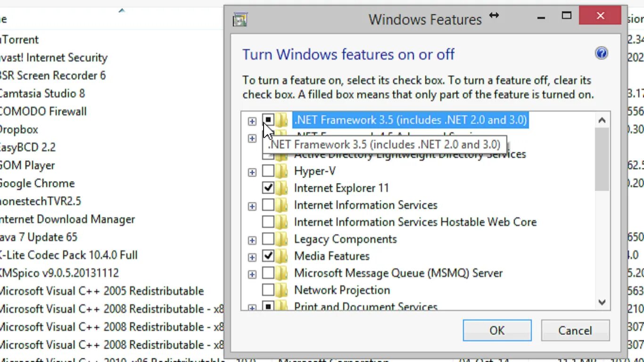Uncheck the Internet Explorer 11 checkbox
The width and height of the screenshot is (644, 362).
pos(268,188)
